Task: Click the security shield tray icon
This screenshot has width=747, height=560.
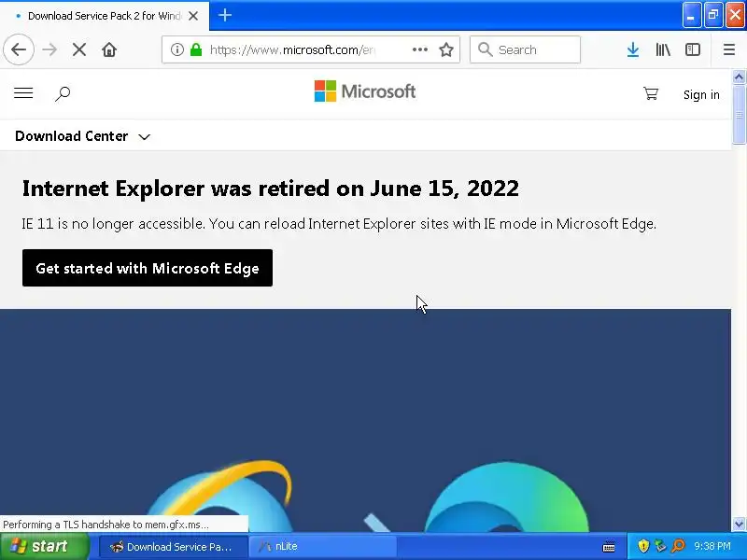Action: pos(643,546)
